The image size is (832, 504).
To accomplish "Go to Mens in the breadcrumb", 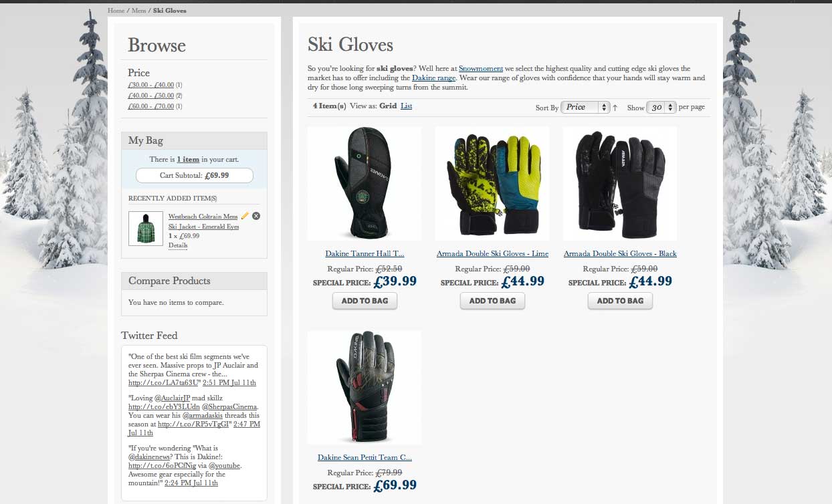I will 138,11.
